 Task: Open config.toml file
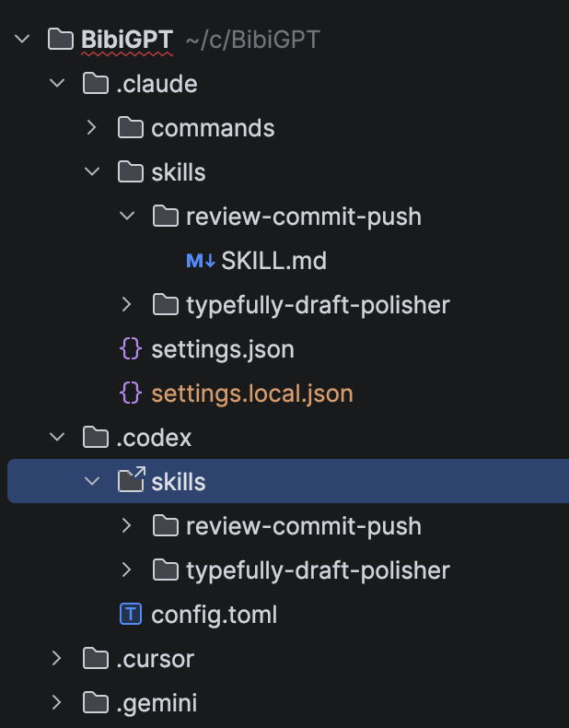coord(214,614)
